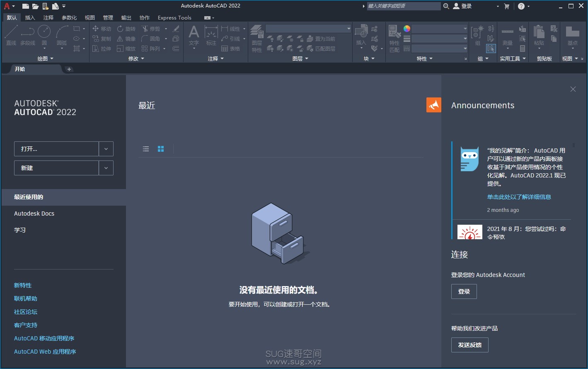Open the 视图 ribbon tab
The height and width of the screenshot is (369, 588).
(x=90, y=17)
